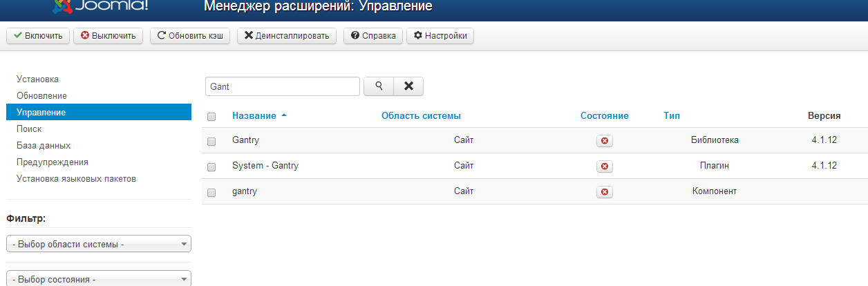Screen dimensions: 868x286
Task: Open Настройки with the gear button
Action: click(440, 36)
